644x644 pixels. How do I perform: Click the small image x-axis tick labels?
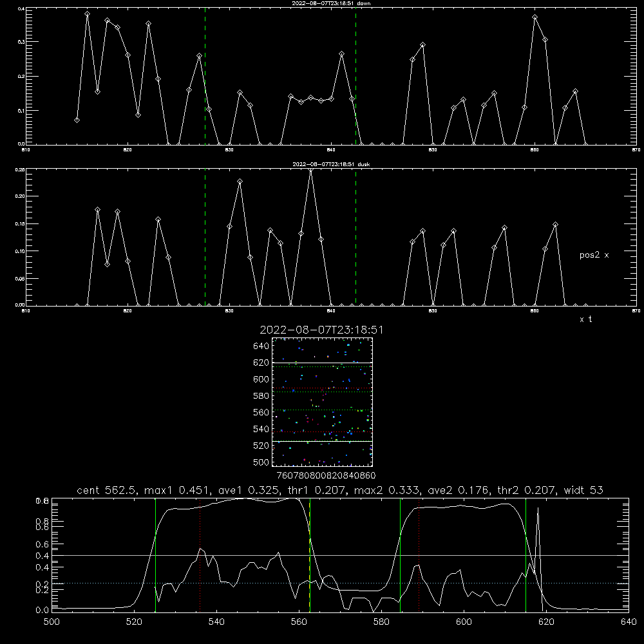click(x=326, y=475)
